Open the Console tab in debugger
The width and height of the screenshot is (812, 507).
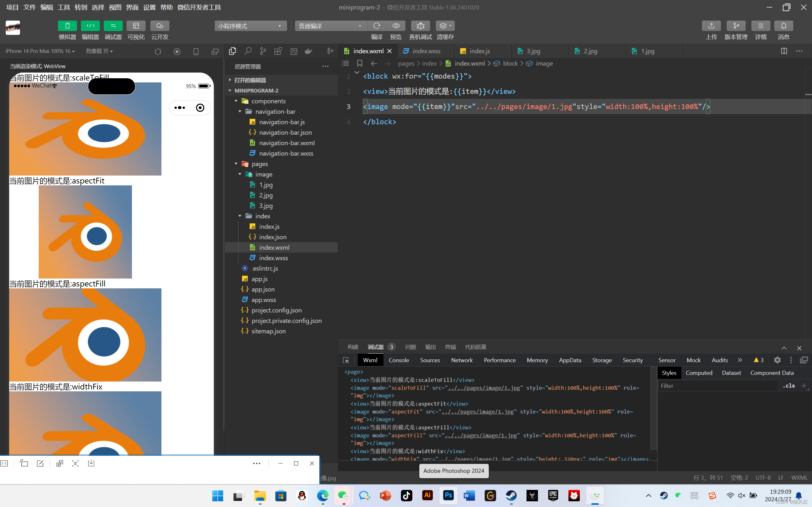point(399,360)
